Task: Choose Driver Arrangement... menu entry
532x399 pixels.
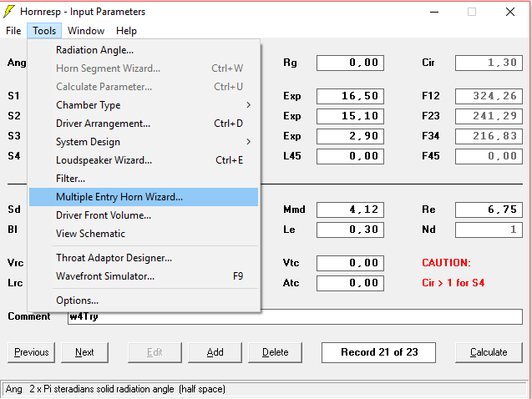Action: pos(144,124)
